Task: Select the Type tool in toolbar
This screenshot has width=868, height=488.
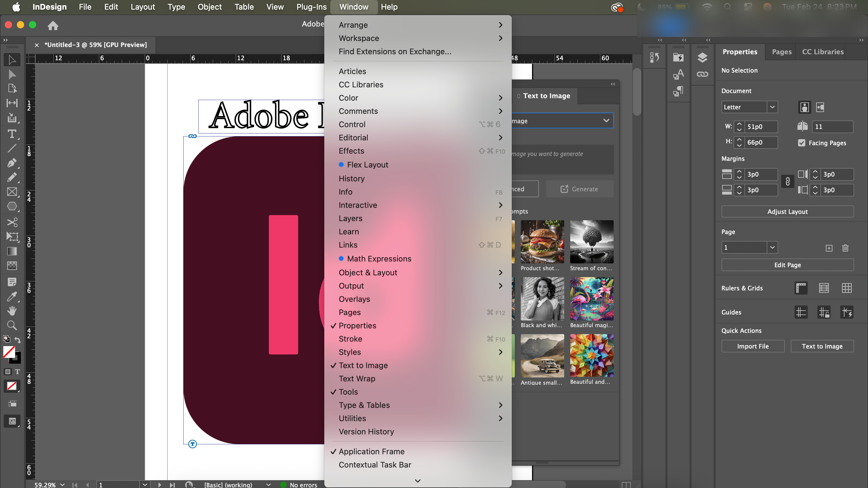Action: 12,134
